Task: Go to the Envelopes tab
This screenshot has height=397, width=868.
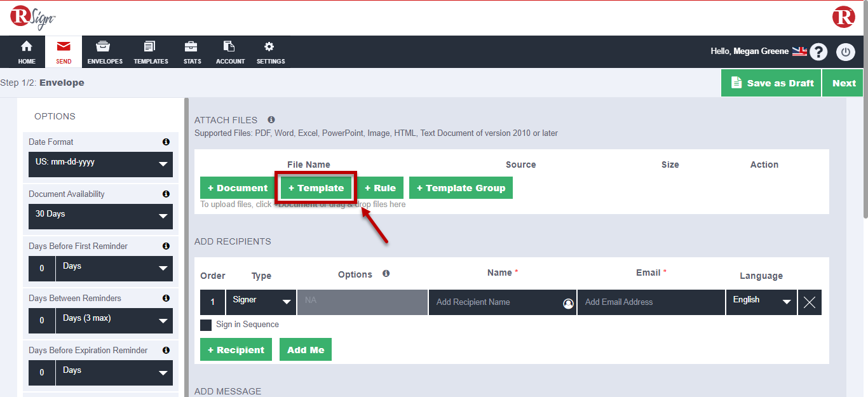Action: click(105, 52)
